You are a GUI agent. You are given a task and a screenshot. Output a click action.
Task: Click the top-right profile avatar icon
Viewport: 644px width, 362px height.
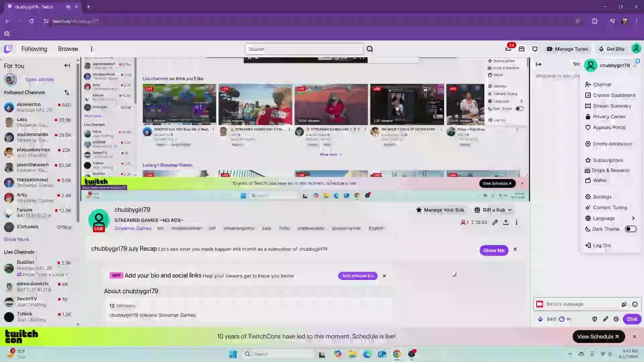(636, 49)
